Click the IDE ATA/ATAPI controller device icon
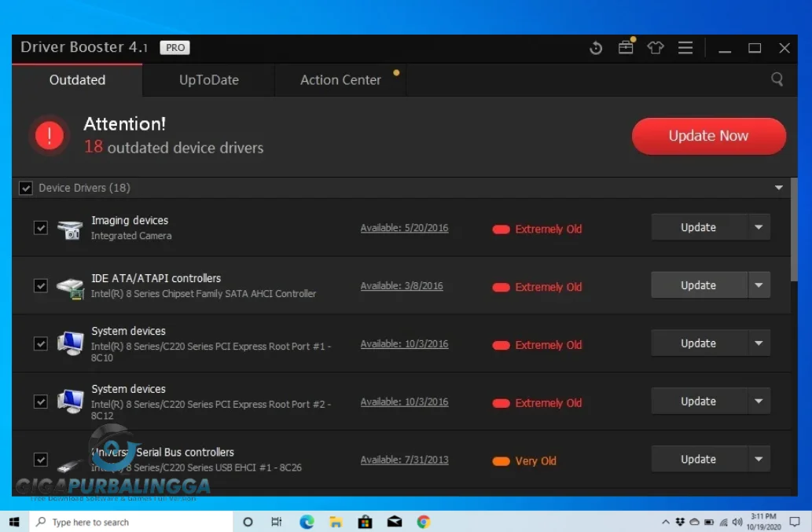 (x=70, y=288)
